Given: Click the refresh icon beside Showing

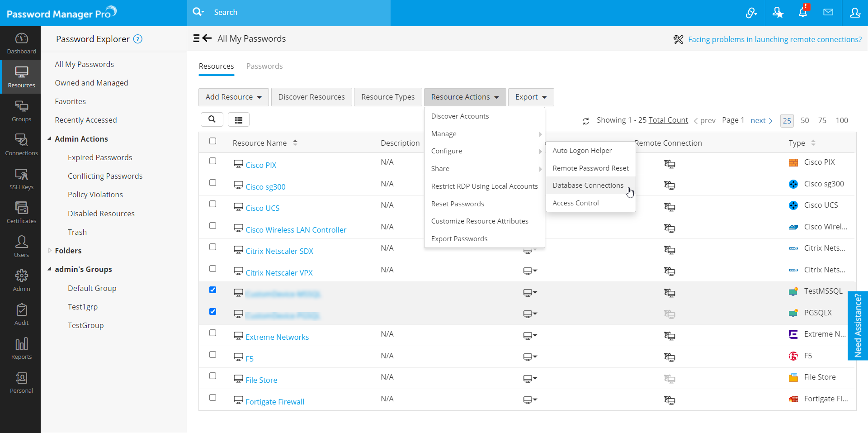Looking at the screenshot, I should tap(586, 121).
